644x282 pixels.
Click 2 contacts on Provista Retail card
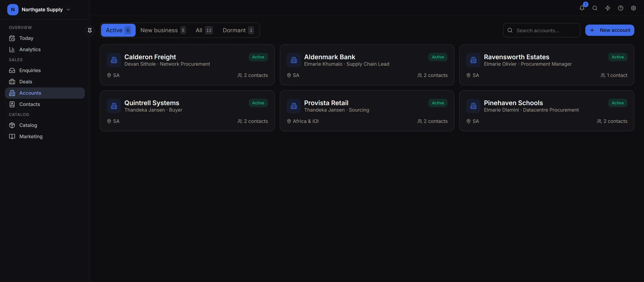pos(432,122)
